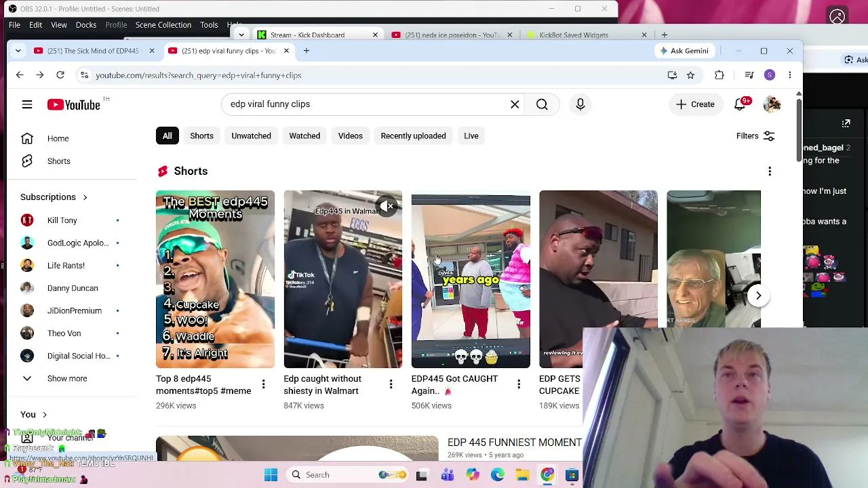Click the magnifier search button on YouTube

(542, 104)
